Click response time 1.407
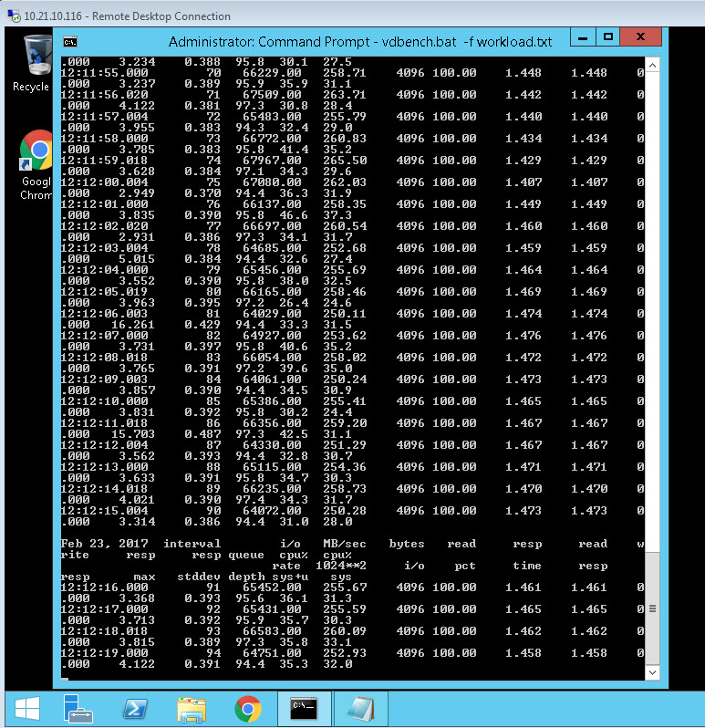 524,182
